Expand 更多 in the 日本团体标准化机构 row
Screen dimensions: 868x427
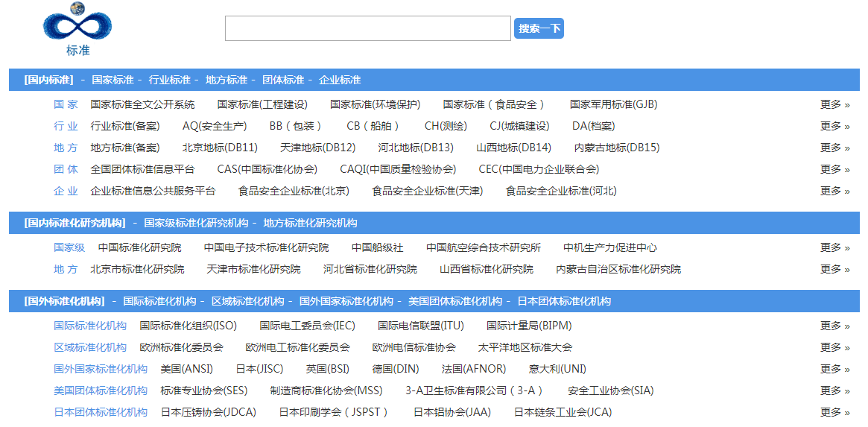tap(834, 412)
